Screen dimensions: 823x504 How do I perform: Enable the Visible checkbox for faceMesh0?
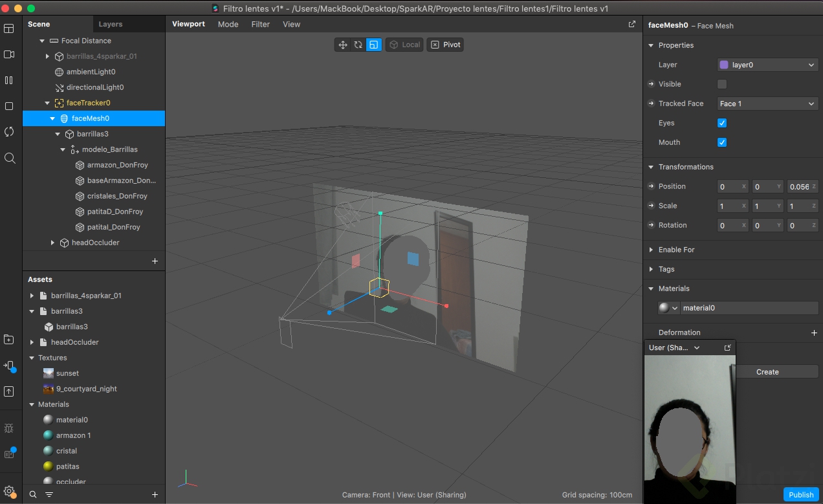tap(722, 84)
